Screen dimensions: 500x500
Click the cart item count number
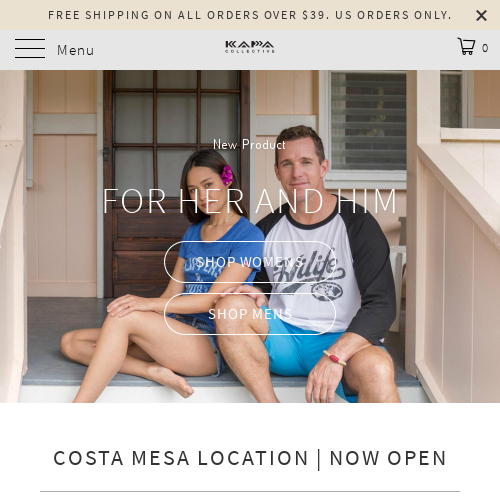coord(485,48)
